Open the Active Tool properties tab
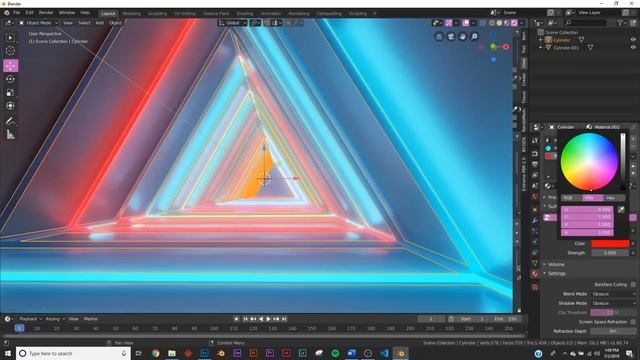The height and width of the screenshot is (360, 640). [x=535, y=141]
